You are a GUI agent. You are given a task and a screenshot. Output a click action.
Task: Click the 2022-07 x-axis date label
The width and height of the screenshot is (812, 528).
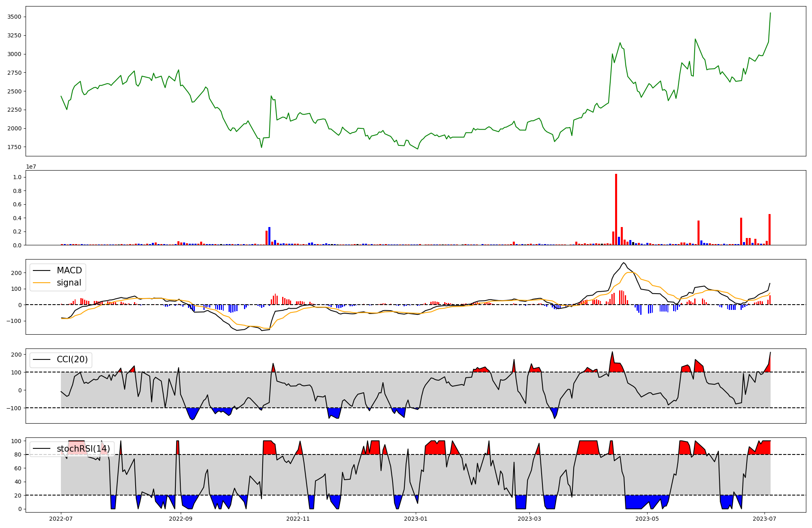pos(61,519)
